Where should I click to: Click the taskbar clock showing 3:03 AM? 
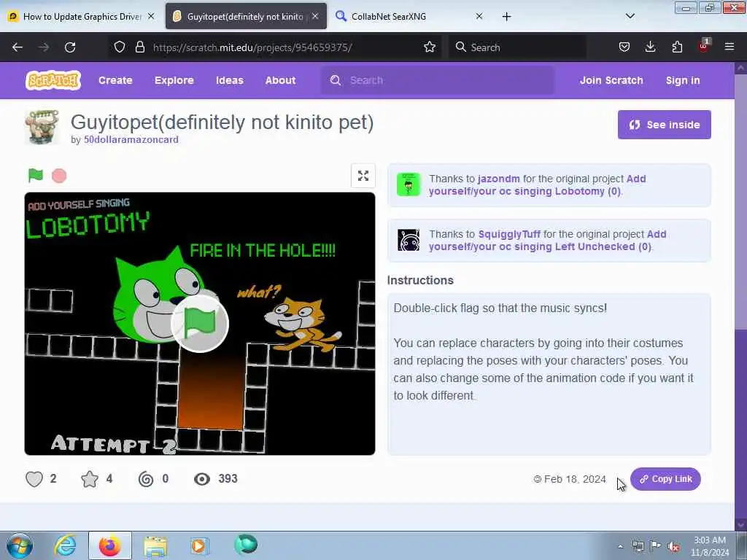pyautogui.click(x=710, y=546)
